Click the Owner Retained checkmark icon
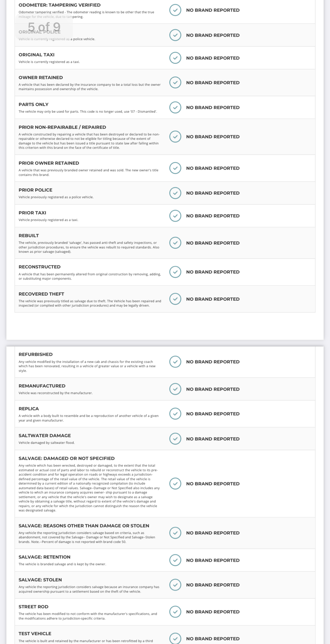This screenshot has width=330, height=644. (x=175, y=82)
